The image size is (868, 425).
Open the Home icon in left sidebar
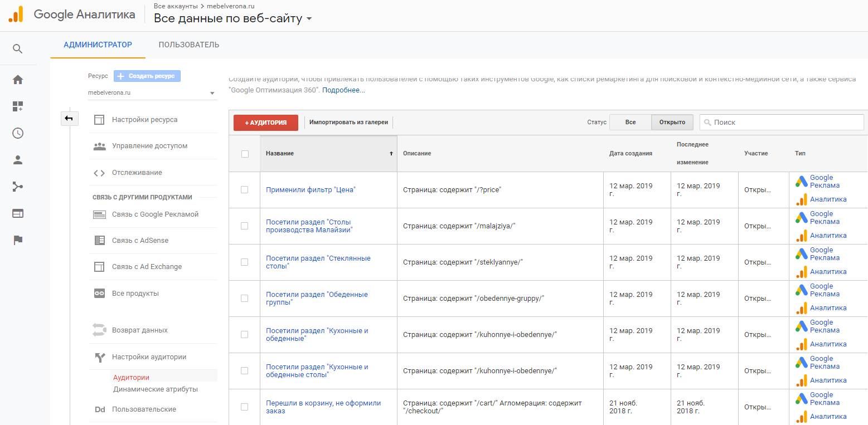[18, 80]
